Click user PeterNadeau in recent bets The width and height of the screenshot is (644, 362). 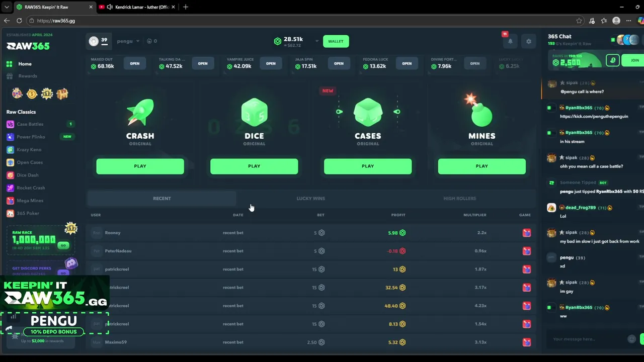point(118,251)
